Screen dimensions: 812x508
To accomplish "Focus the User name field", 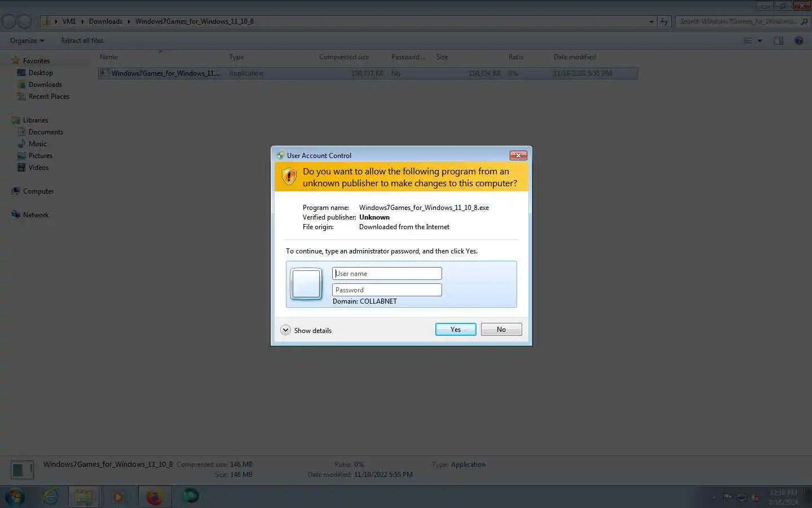I will 387,274.
